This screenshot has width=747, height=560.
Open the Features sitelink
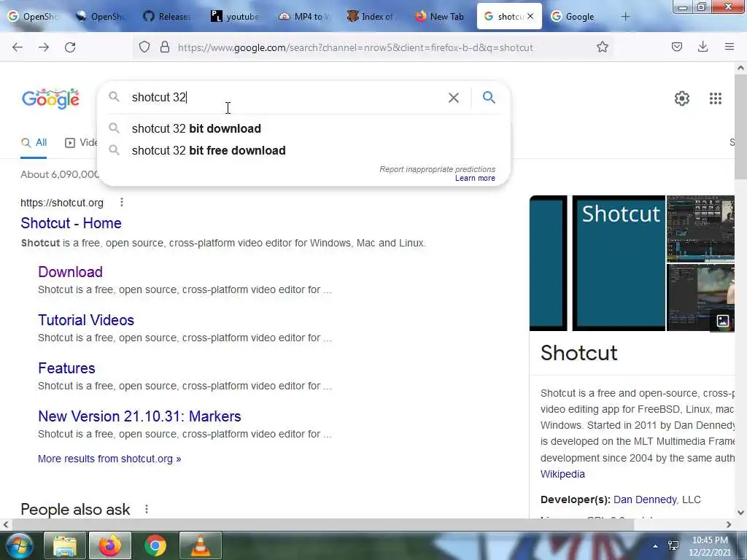[66, 368]
